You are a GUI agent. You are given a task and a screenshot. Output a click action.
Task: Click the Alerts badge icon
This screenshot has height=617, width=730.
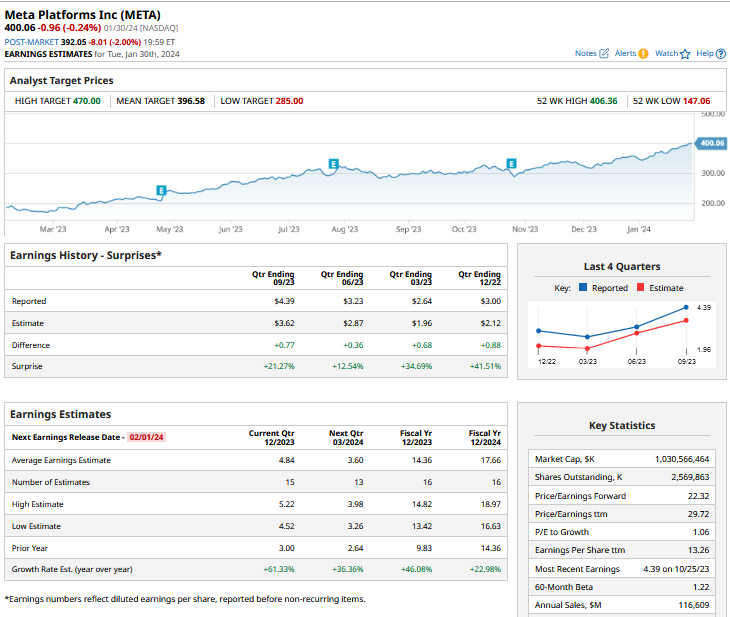pyautogui.click(x=643, y=53)
